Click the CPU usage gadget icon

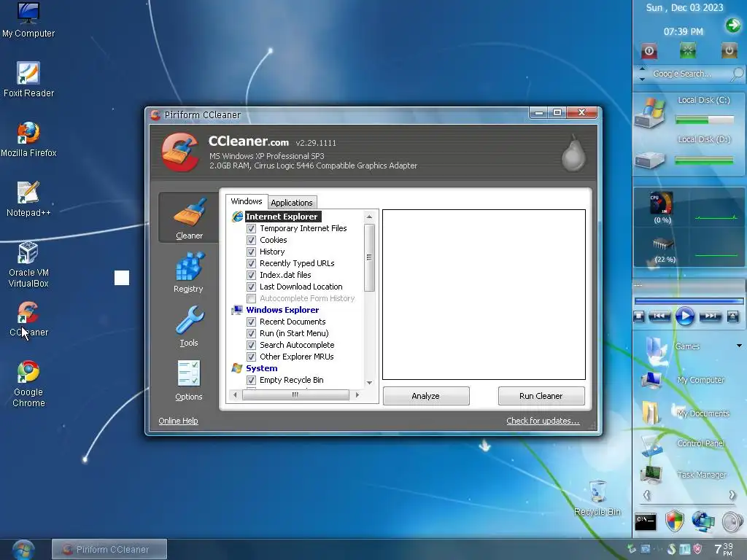pos(662,203)
